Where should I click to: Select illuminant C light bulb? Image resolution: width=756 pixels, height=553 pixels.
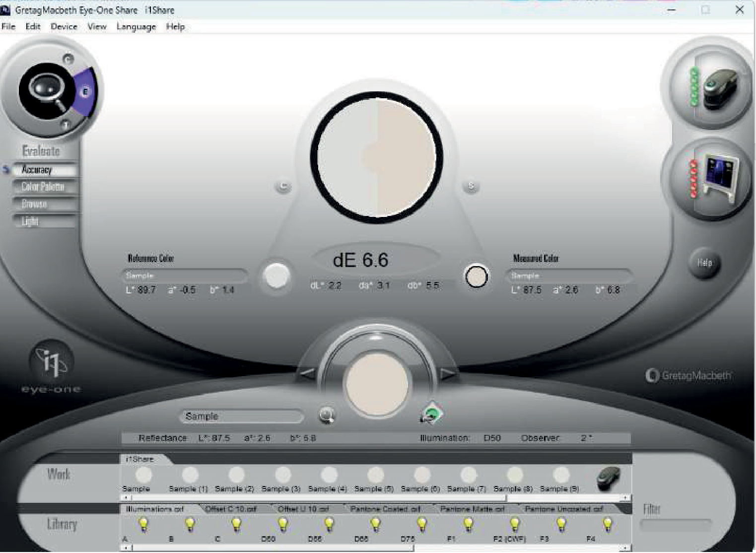(x=236, y=524)
